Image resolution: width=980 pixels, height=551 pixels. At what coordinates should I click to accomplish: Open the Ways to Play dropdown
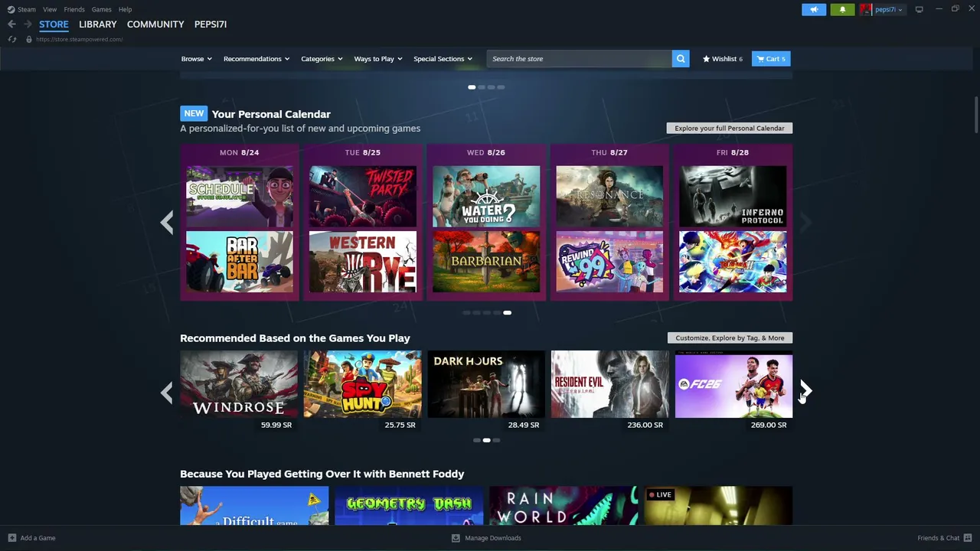pyautogui.click(x=378, y=59)
